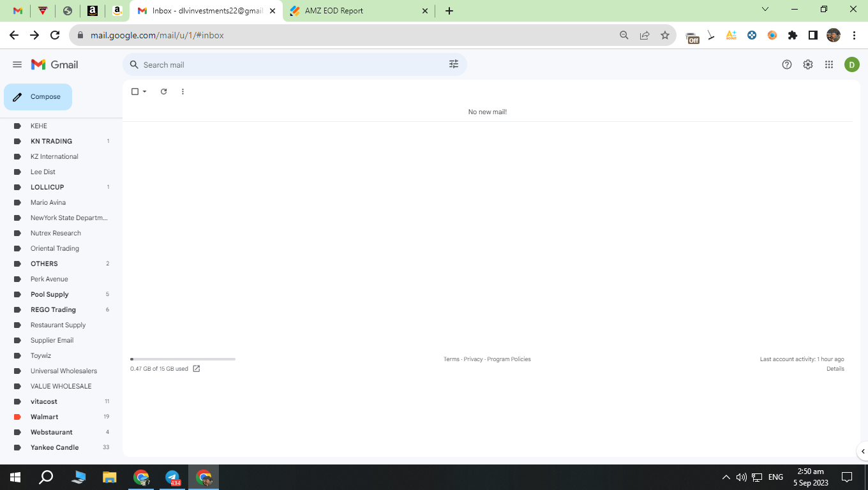View account activity Details
This screenshot has height=490, width=868.
[x=835, y=369]
